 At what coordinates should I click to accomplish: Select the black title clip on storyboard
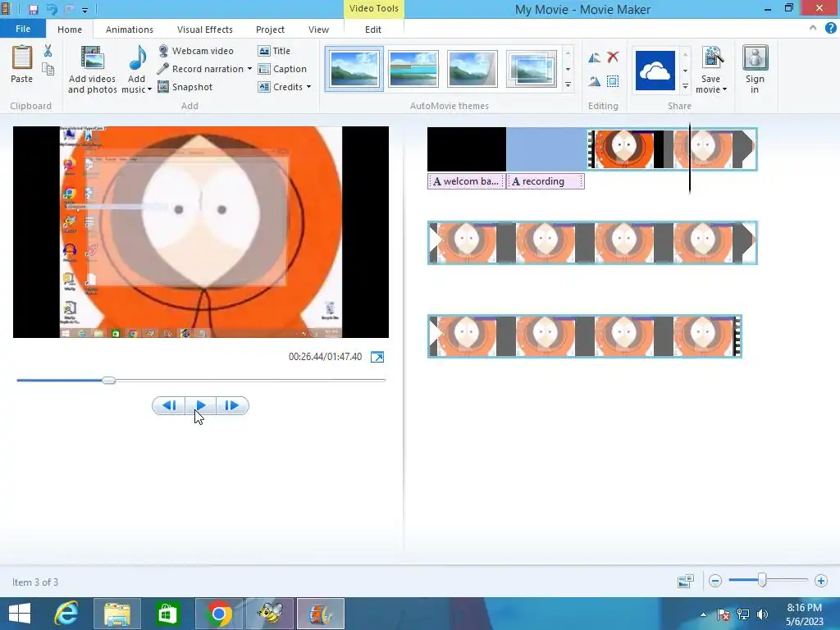tap(467, 149)
